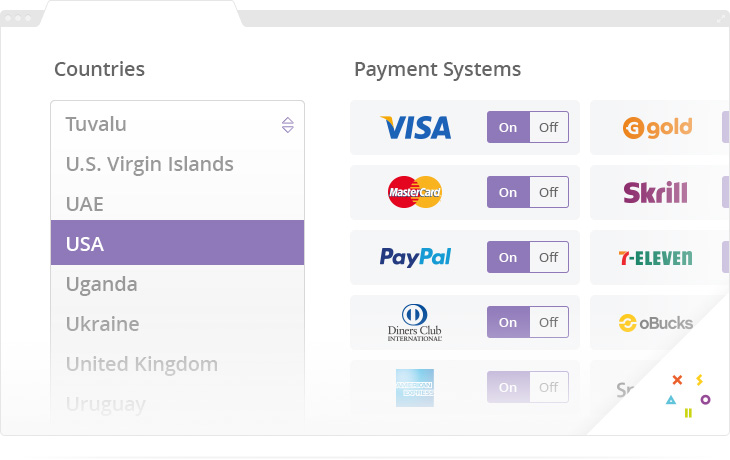Click the PayPal logo
Screen dimensions: 730x460
click(415, 257)
